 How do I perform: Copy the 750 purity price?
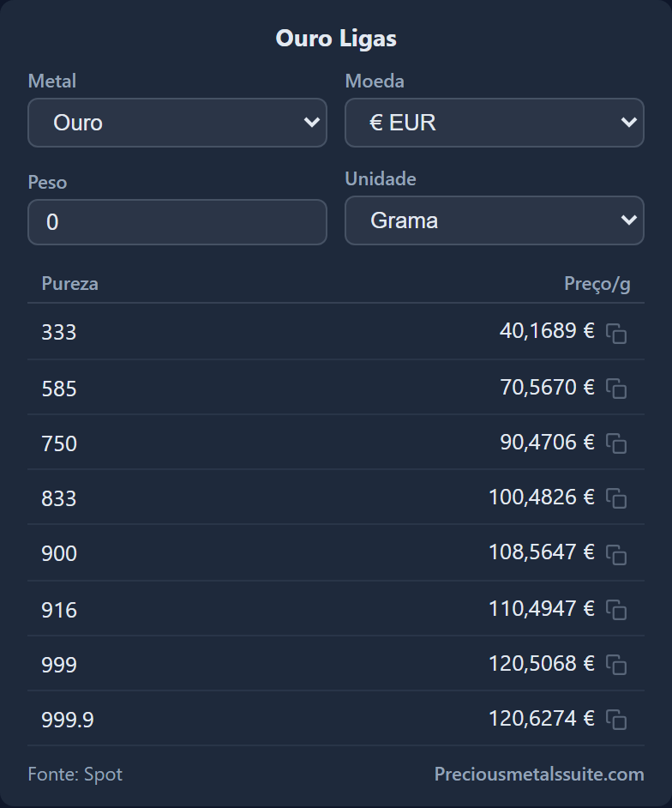point(616,443)
